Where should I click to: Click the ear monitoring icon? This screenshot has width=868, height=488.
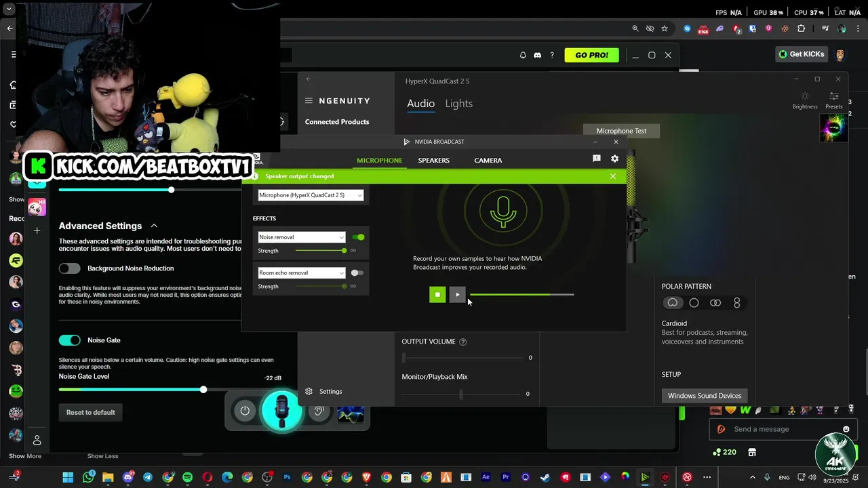tap(319, 410)
